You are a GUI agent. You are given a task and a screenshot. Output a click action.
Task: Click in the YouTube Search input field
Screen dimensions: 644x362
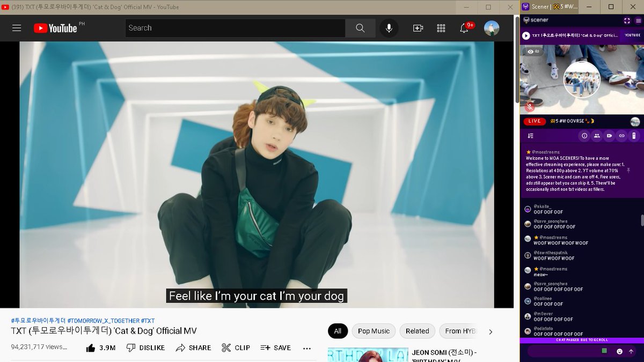coord(235,28)
